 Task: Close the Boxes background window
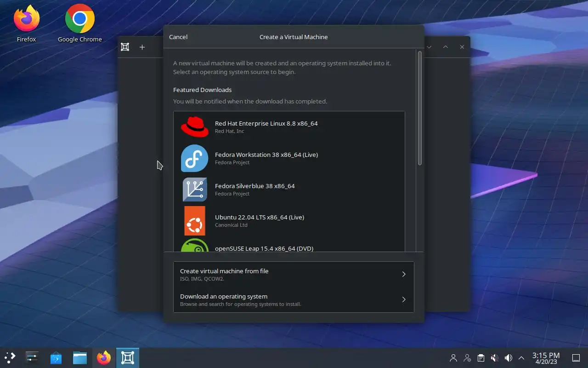(x=462, y=47)
